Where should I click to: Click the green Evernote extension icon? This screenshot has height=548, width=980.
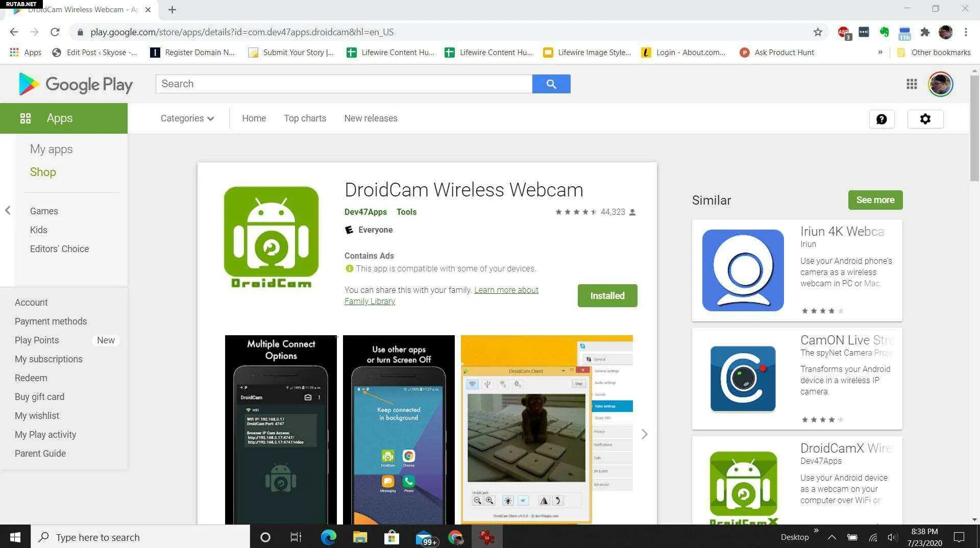click(x=884, y=32)
